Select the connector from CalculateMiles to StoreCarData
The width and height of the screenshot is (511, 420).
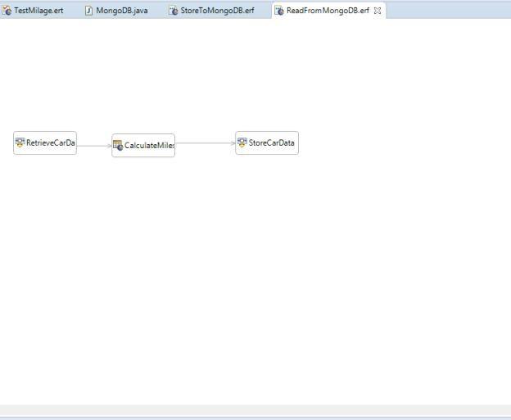pos(205,143)
